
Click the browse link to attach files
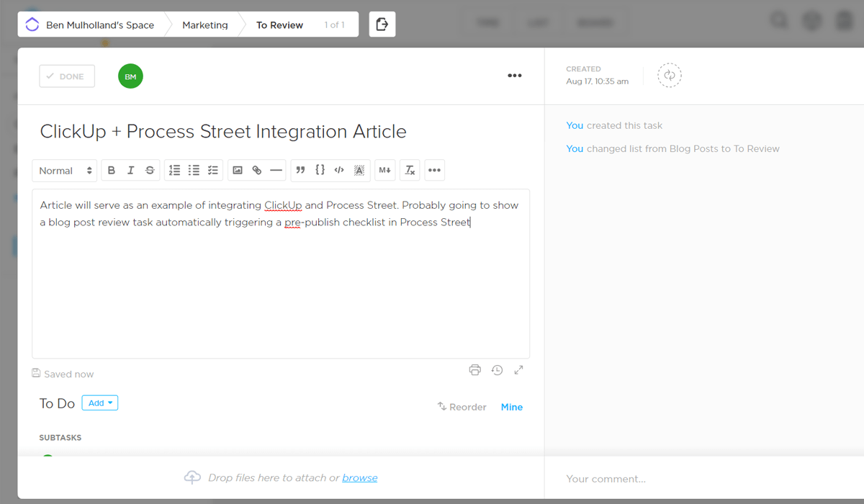359,477
